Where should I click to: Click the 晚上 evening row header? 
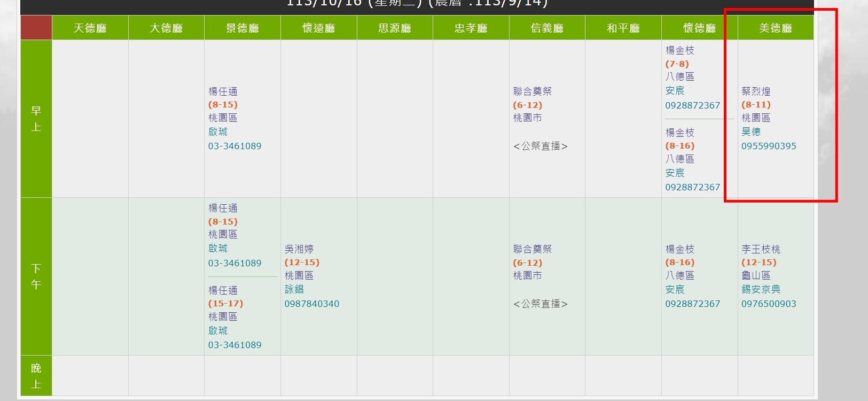36,376
